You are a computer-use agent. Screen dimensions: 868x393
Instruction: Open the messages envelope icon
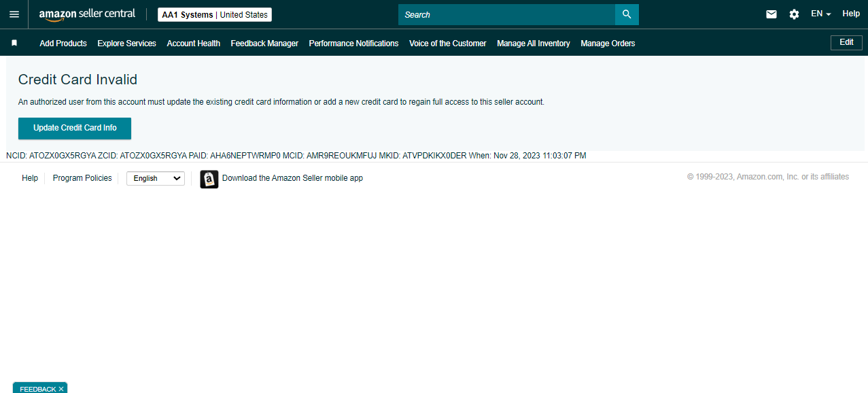point(771,14)
